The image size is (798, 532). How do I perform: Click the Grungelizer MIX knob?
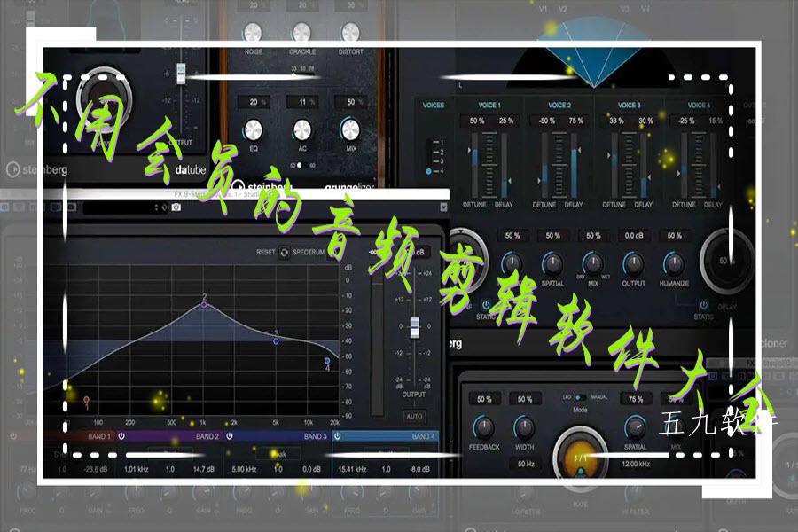(351, 129)
